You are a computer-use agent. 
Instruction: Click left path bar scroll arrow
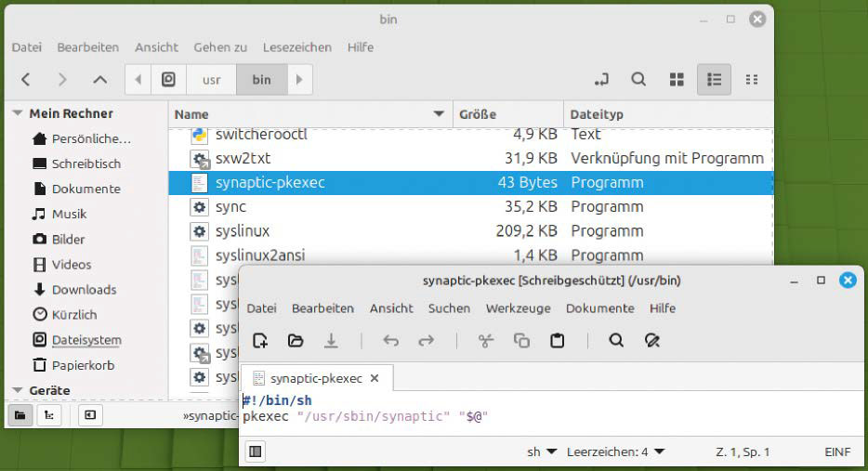138,80
